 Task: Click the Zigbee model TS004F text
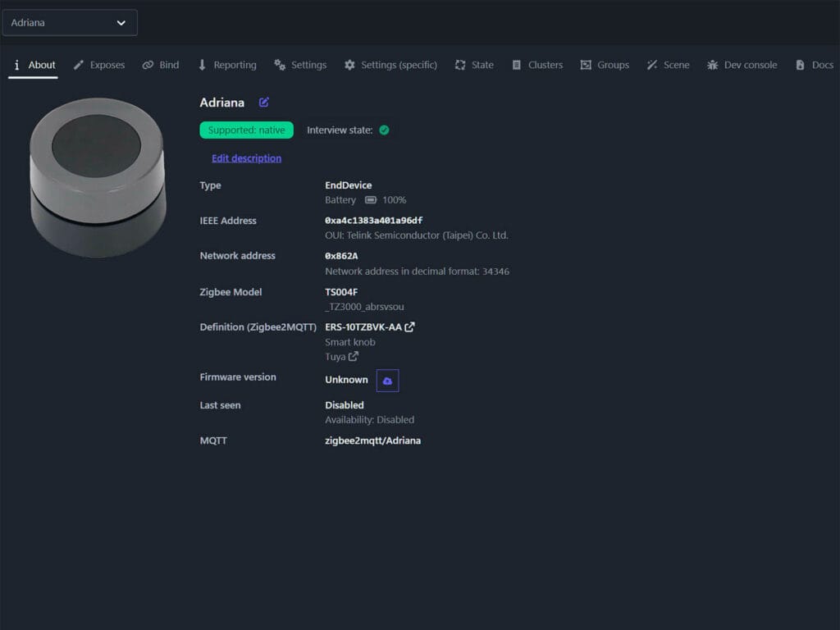[x=341, y=292]
